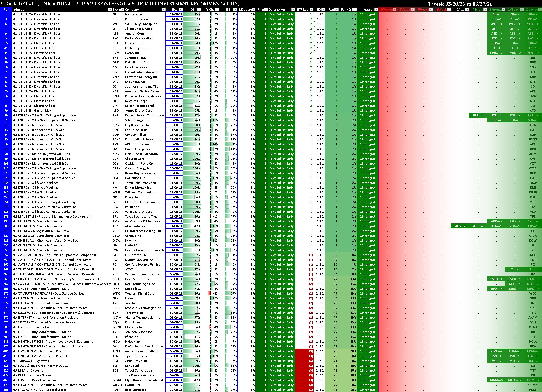Screen dimensions: 542x392
Task: Expand the Ticker column filter dropdown
Action: (x=122, y=10)
